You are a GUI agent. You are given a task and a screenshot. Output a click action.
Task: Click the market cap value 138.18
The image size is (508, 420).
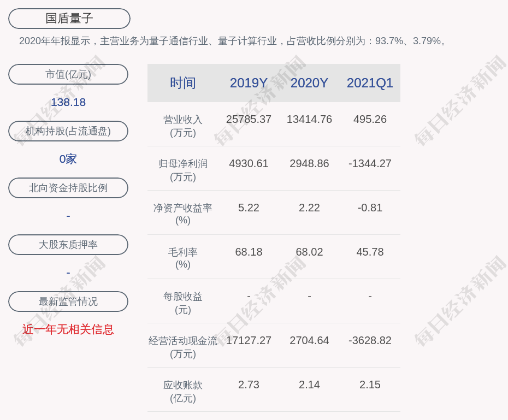(x=67, y=102)
